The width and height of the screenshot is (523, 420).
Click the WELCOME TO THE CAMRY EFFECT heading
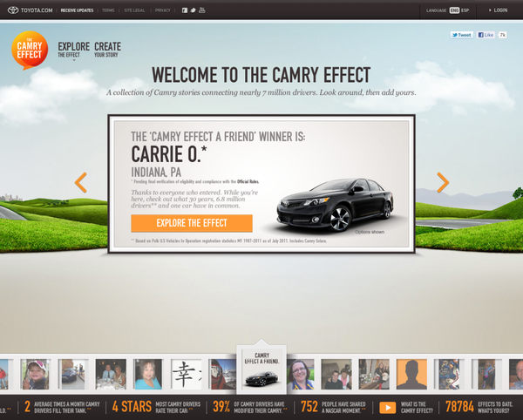tap(261, 75)
